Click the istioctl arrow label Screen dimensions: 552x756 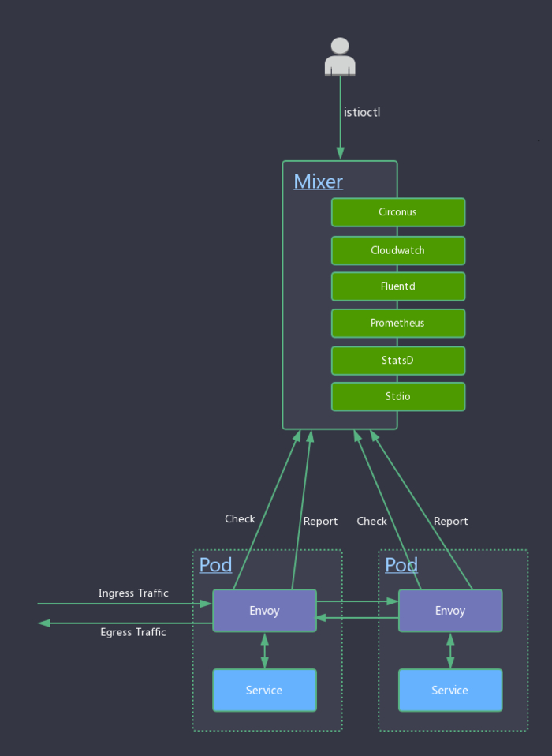pos(363,112)
